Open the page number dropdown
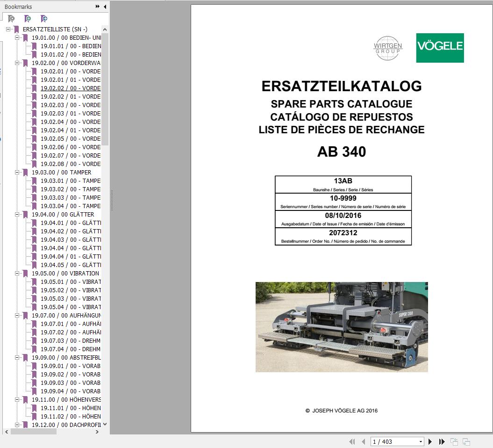Viewport: 493px width, 448px height. pos(419,441)
